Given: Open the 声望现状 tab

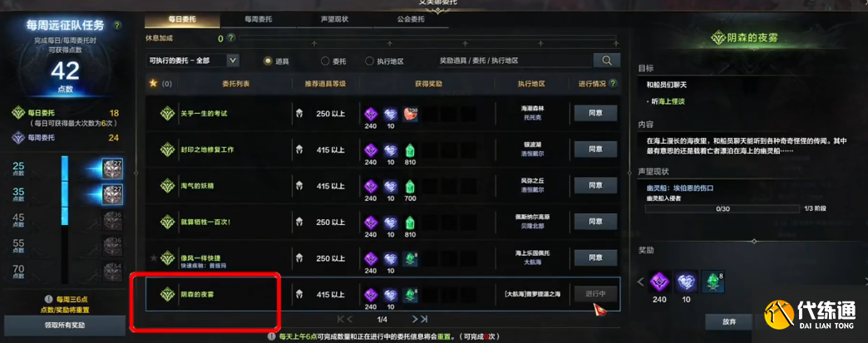Looking at the screenshot, I should (x=334, y=19).
